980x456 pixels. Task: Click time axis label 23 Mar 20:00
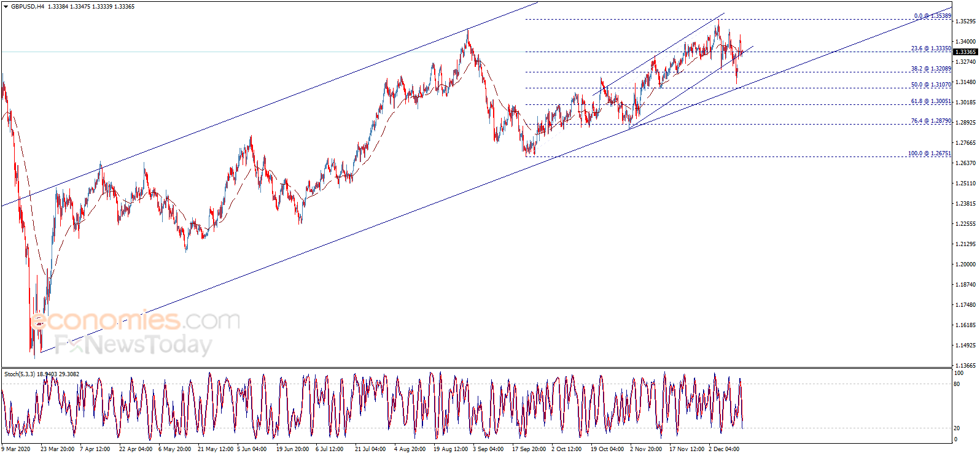coord(57,449)
